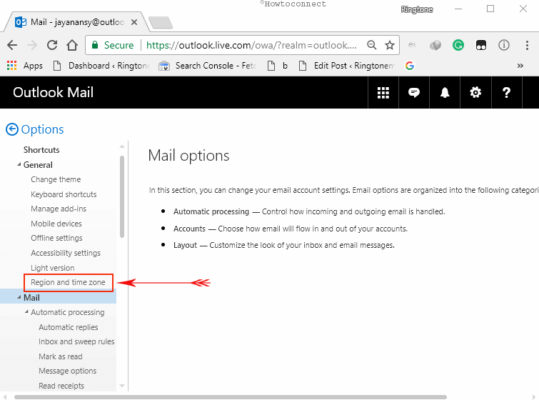Open the Edit Post Ringtone bookmark

click(x=346, y=65)
